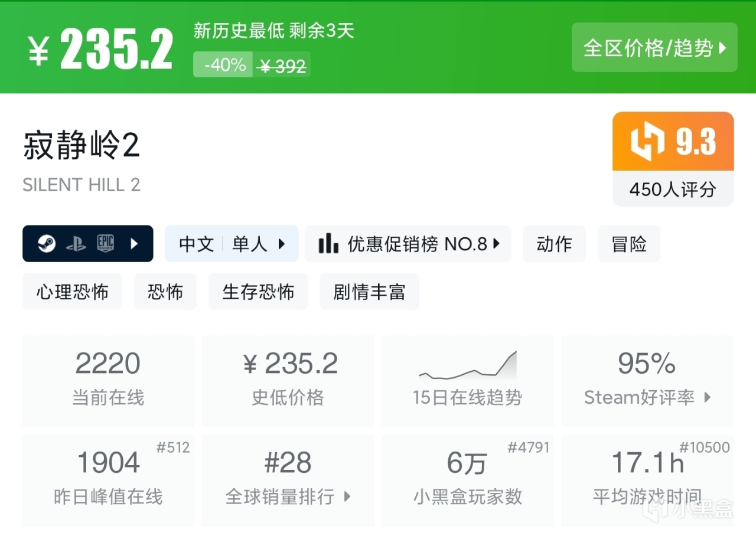Select the 心理恐怖 tag
This screenshot has height=536, width=756.
72,292
